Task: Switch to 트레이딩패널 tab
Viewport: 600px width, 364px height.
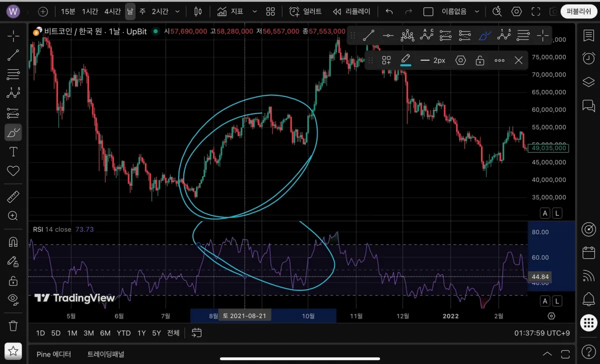Action: (x=105, y=354)
